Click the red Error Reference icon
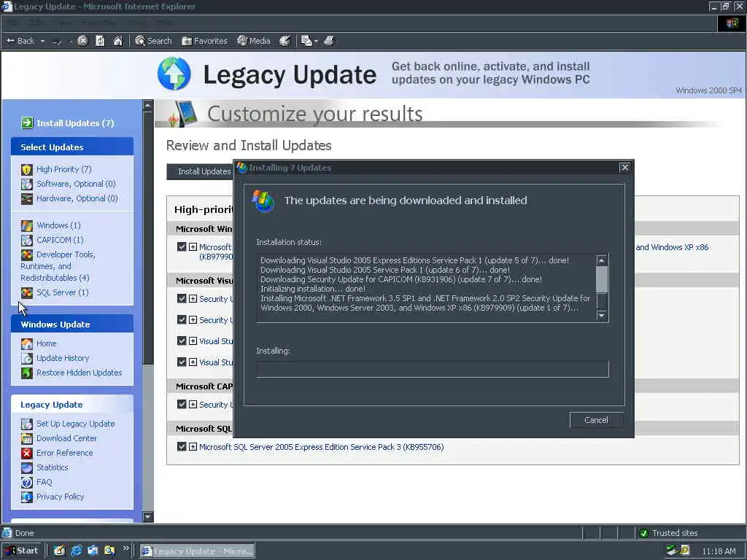Screen dimensions: 747x560 click(27, 453)
